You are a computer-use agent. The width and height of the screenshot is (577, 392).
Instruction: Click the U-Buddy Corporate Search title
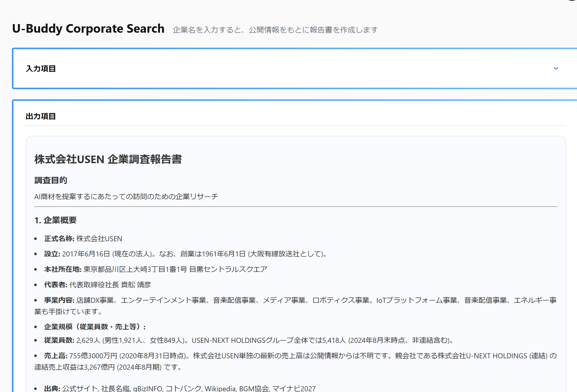point(88,29)
